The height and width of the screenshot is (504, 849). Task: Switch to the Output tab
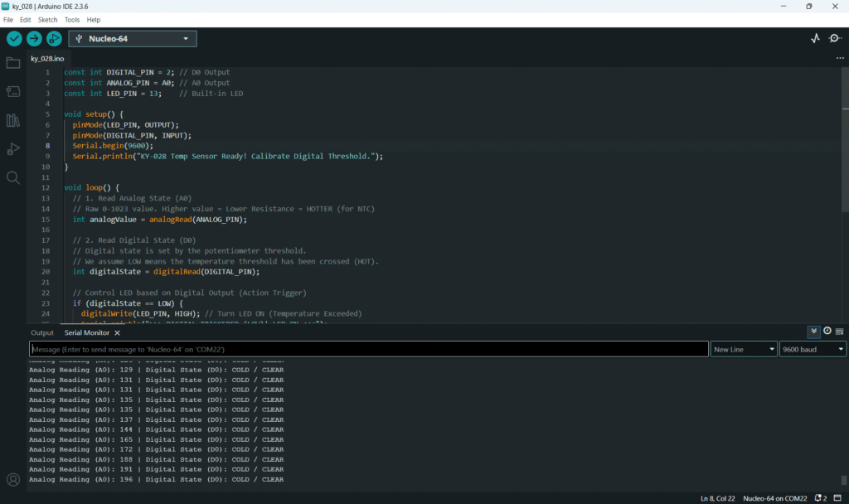coord(42,332)
